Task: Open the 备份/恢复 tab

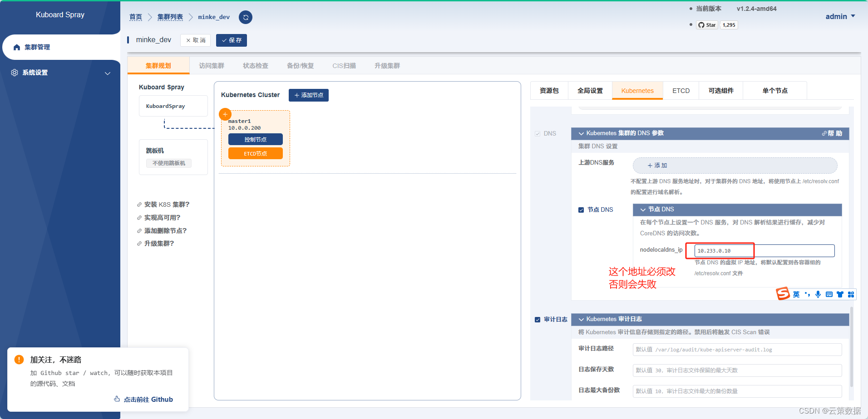Action: click(x=300, y=66)
